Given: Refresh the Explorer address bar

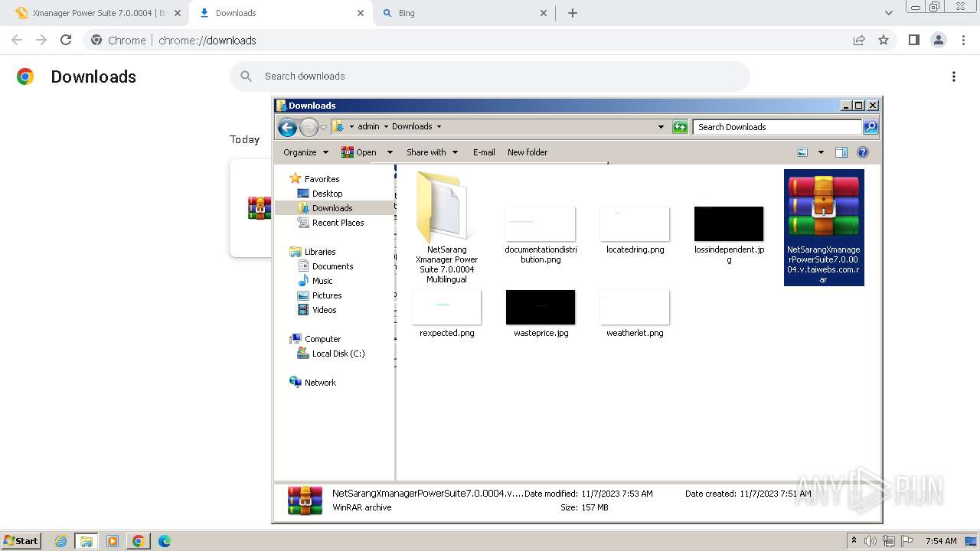Looking at the screenshot, I should [680, 127].
